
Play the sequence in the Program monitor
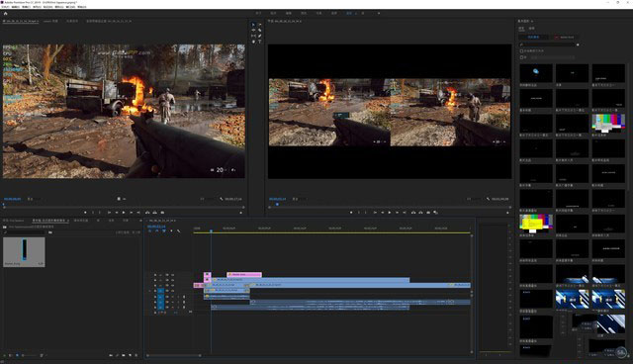390,213
